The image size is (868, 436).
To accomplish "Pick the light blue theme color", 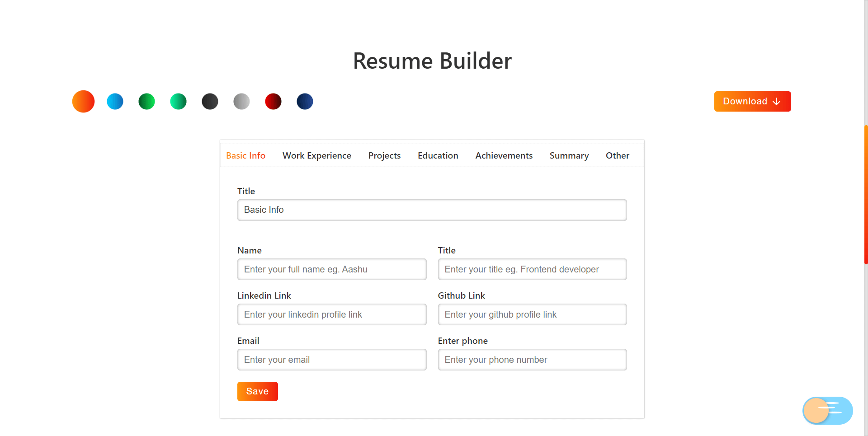I will click(x=115, y=101).
